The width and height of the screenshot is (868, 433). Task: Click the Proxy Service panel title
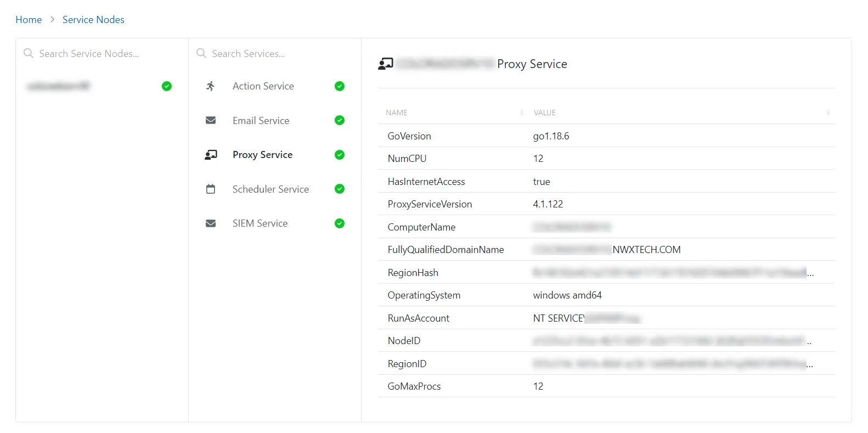click(532, 64)
